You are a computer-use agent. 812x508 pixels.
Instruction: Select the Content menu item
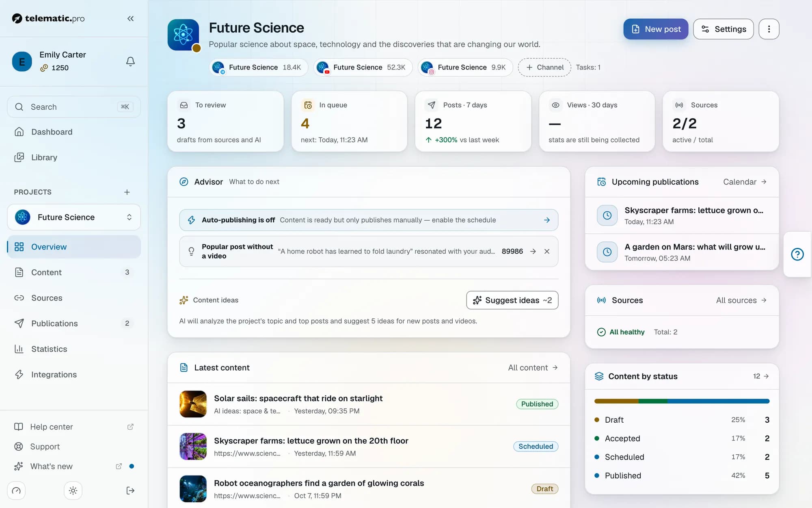[74, 272]
